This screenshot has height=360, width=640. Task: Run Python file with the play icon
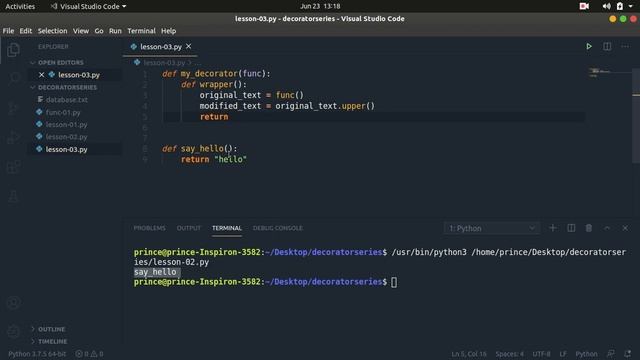click(589, 47)
